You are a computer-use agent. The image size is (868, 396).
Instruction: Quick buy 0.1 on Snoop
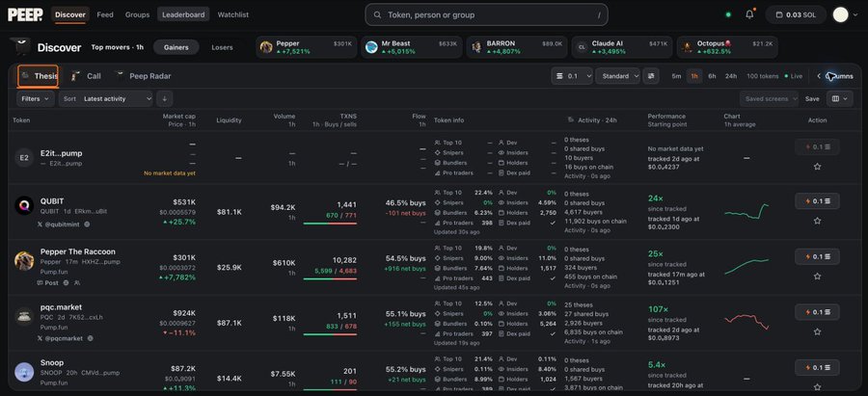[817, 368]
